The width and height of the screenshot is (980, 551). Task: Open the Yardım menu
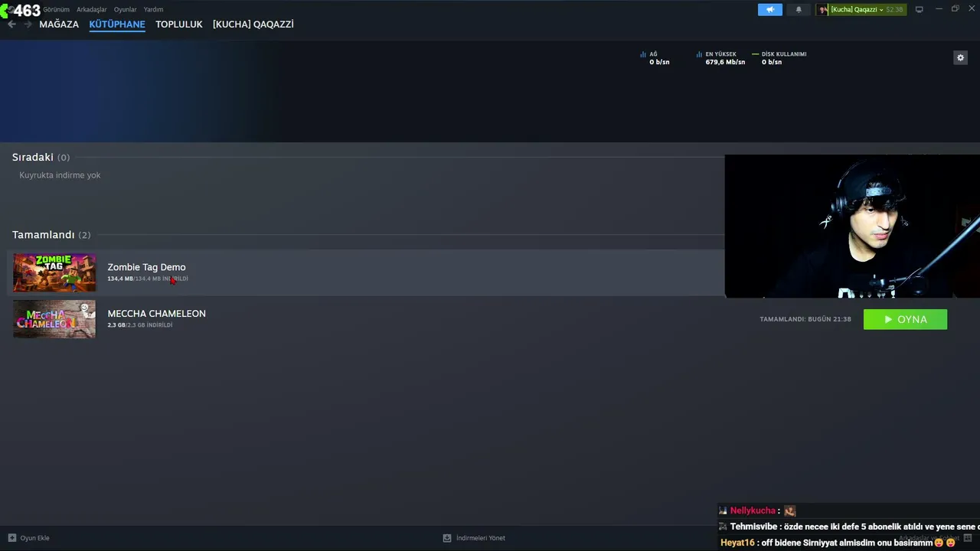(x=153, y=9)
